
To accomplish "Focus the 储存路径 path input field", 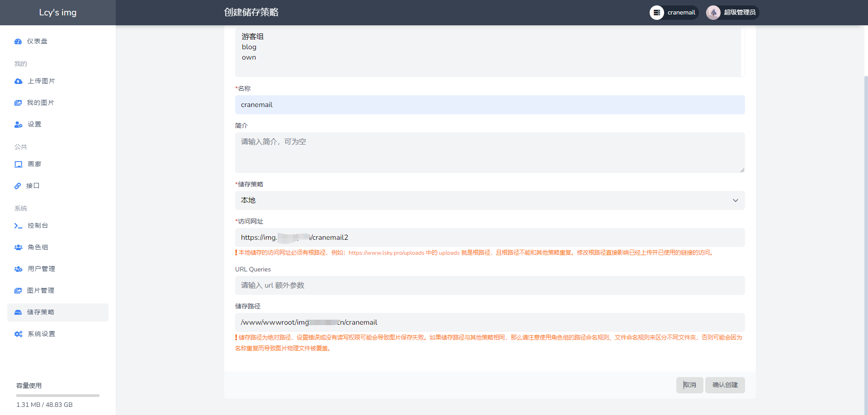I will (x=490, y=322).
